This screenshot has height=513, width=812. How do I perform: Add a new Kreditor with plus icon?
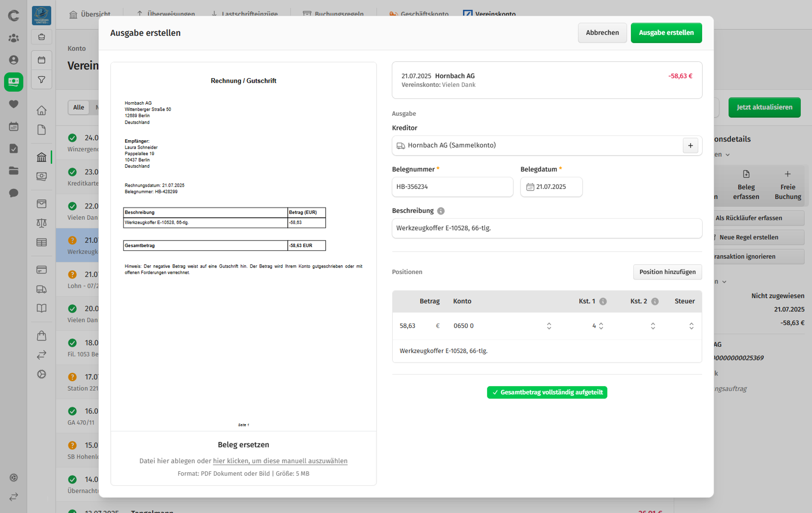[x=690, y=145]
